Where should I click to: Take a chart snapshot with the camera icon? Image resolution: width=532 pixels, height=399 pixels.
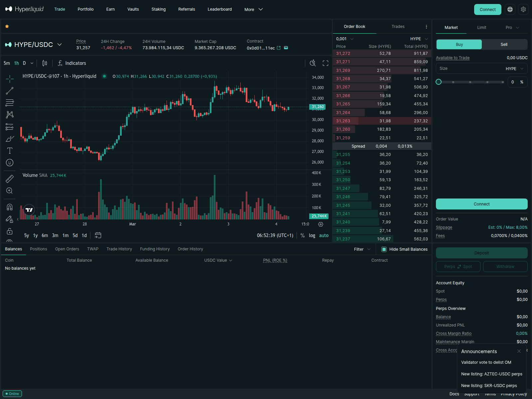pyautogui.click(x=313, y=63)
